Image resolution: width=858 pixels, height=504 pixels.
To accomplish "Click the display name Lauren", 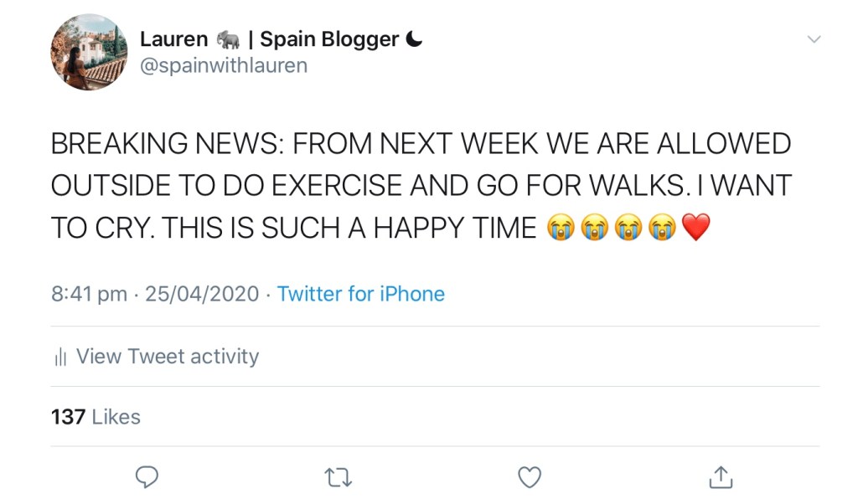I will [x=176, y=38].
